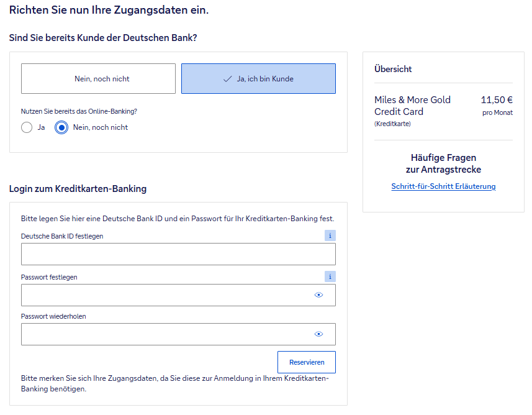Select the 'Ja' online banking radio button
Viewport: 532px width, 415px height.
point(27,127)
